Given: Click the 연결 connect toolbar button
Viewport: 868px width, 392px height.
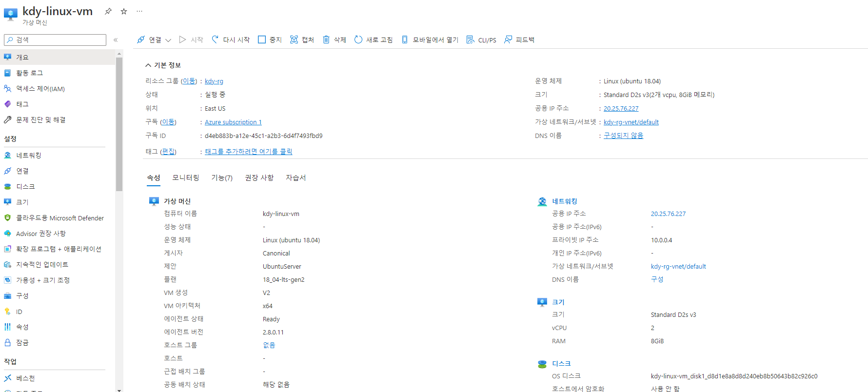Looking at the screenshot, I should click(149, 40).
